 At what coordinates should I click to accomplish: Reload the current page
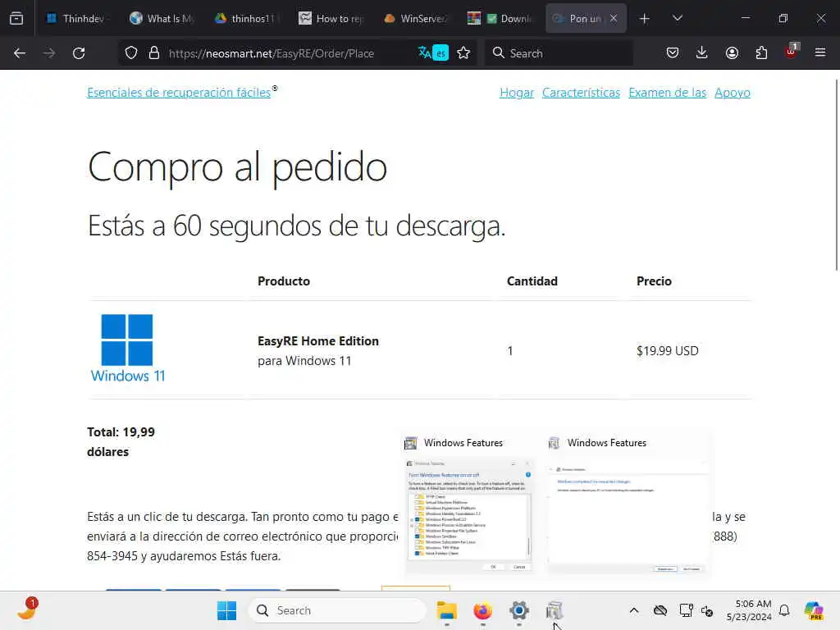(79, 53)
